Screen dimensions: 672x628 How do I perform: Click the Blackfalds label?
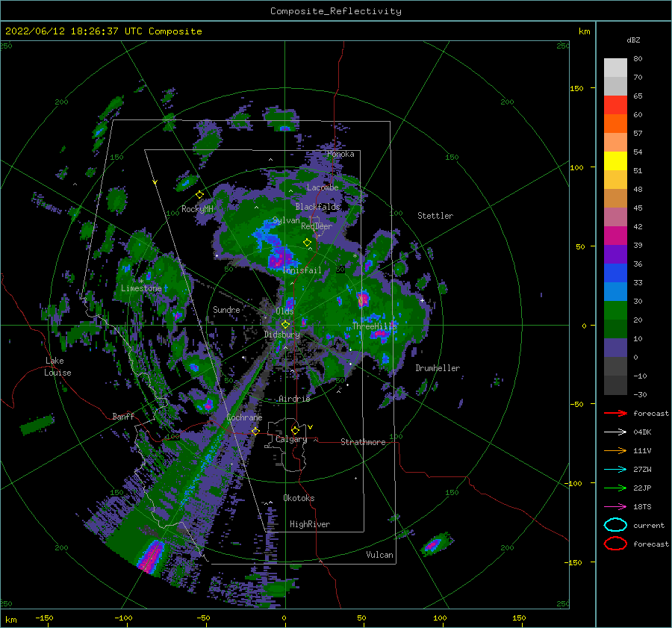click(317, 207)
